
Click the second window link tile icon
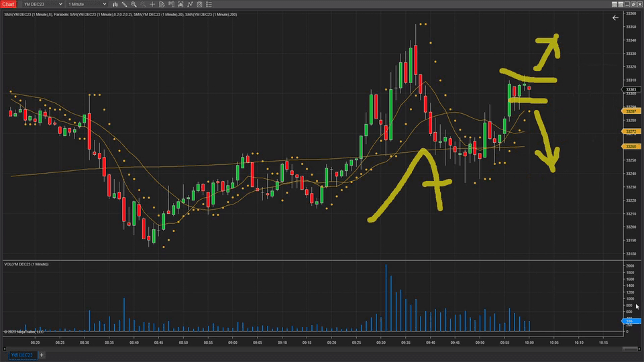(621, 4)
